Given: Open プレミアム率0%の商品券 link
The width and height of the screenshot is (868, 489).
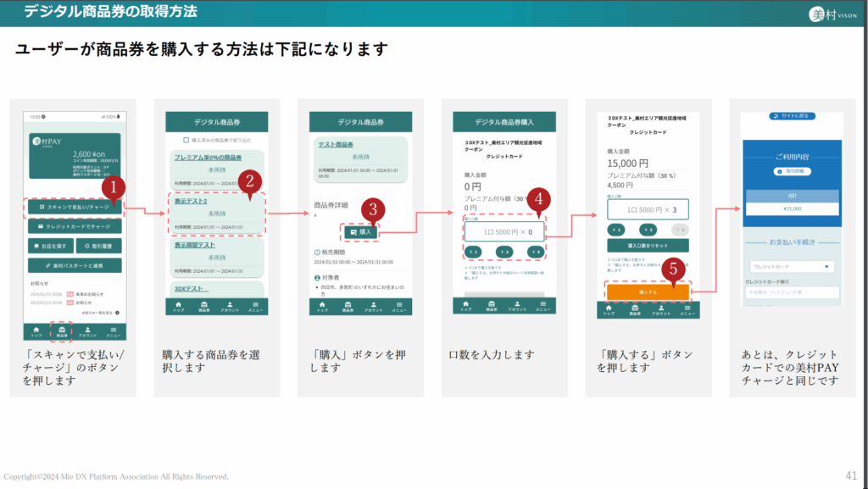Looking at the screenshot, I should click(208, 158).
